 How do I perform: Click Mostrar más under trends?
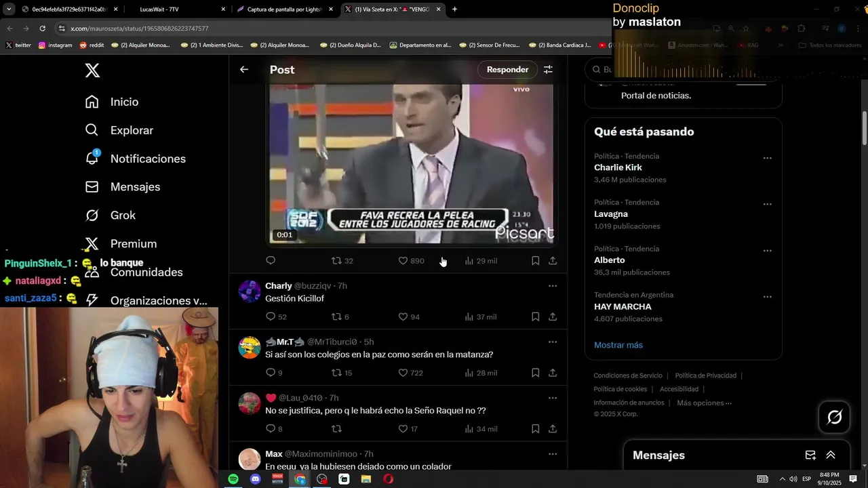(x=618, y=345)
